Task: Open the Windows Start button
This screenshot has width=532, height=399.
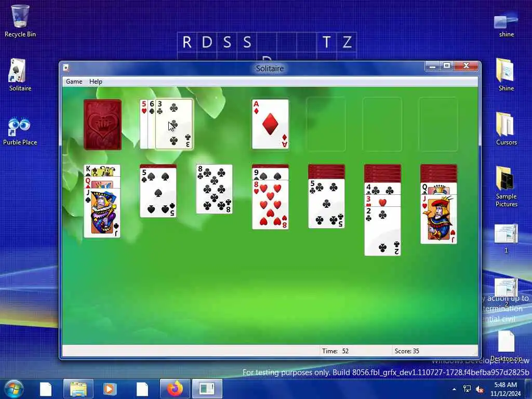Action: click(x=14, y=389)
